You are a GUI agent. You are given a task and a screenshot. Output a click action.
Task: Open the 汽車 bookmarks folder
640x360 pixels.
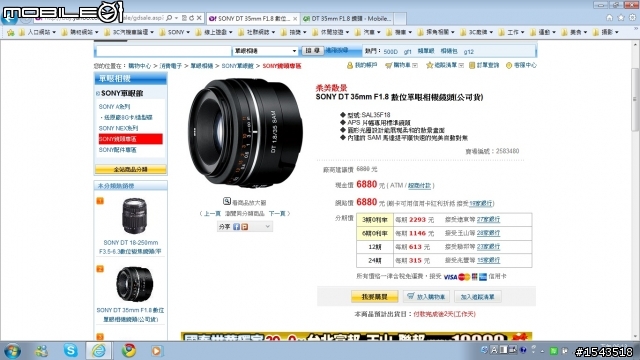367,32
